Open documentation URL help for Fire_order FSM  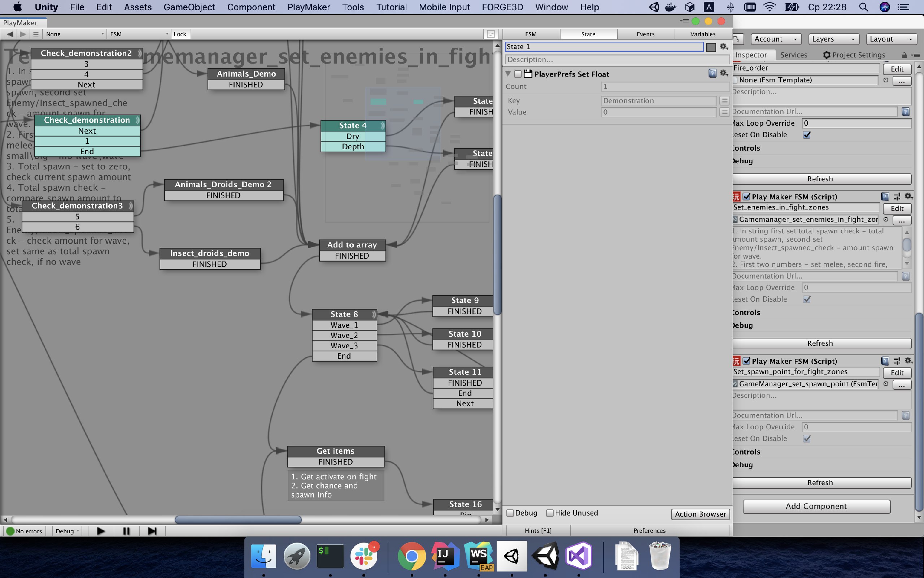(x=905, y=112)
